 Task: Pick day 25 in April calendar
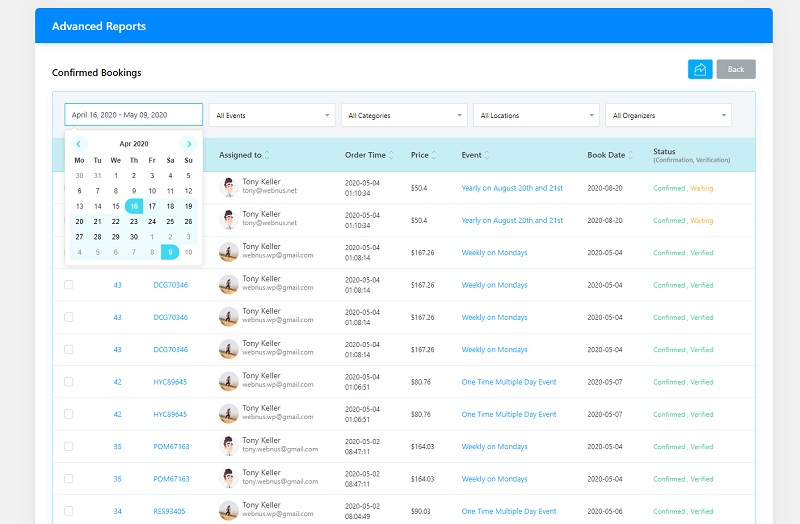pyautogui.click(x=170, y=221)
